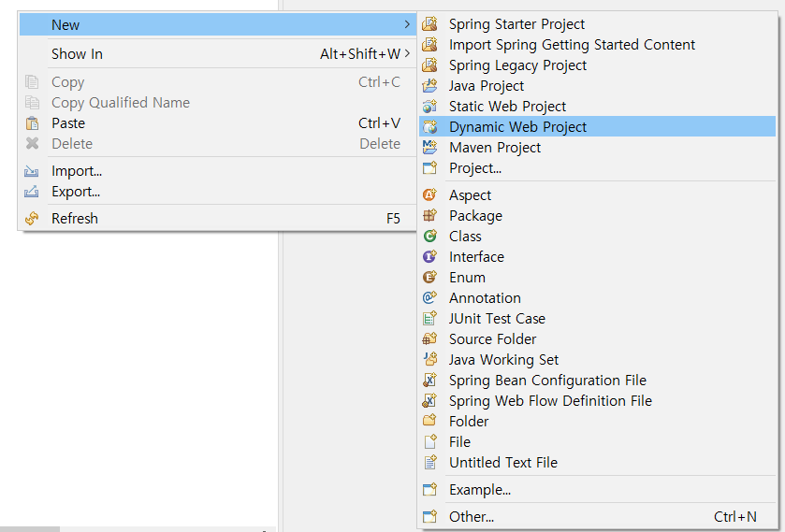Expand the New submenu arrow
The image size is (785, 532).
[407, 24]
